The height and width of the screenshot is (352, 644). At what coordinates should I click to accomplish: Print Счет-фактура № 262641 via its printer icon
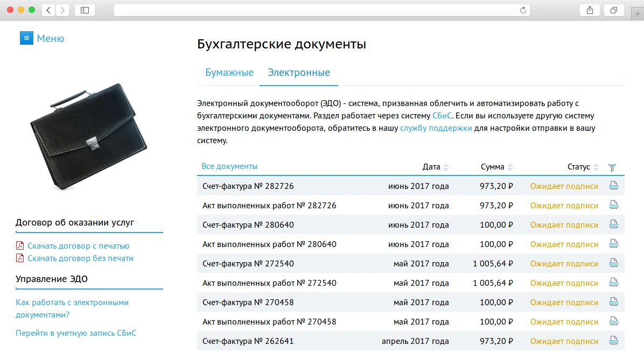coord(613,341)
